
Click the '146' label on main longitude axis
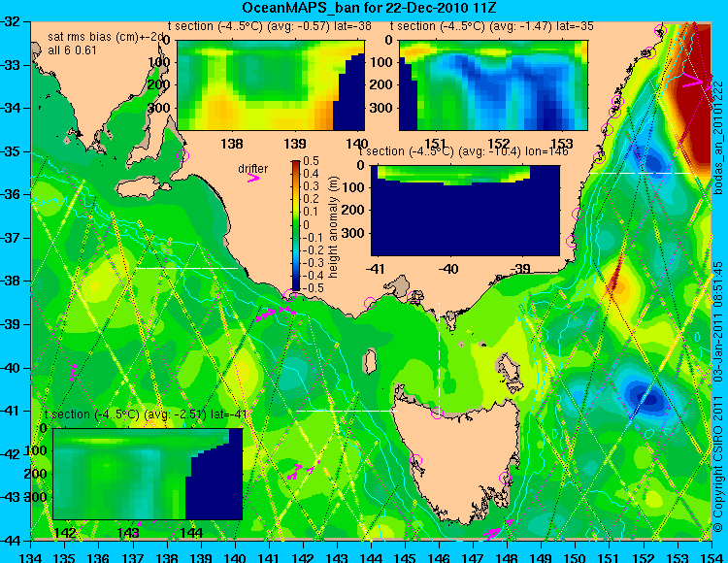click(439, 557)
